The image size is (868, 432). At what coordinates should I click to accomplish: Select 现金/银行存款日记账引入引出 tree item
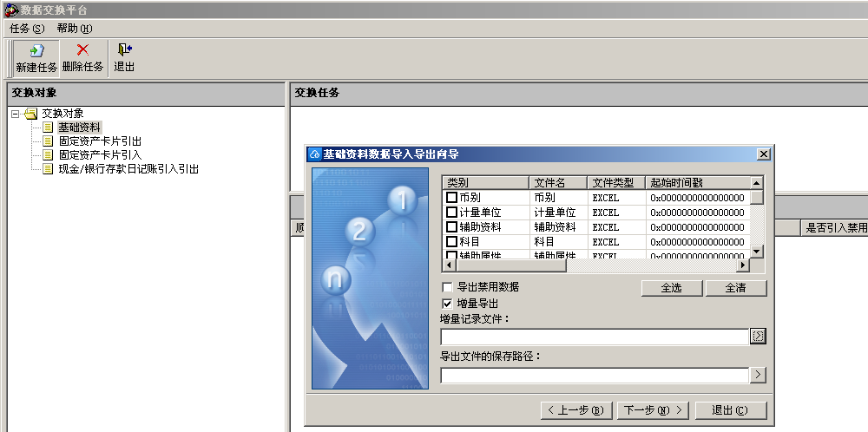click(128, 168)
